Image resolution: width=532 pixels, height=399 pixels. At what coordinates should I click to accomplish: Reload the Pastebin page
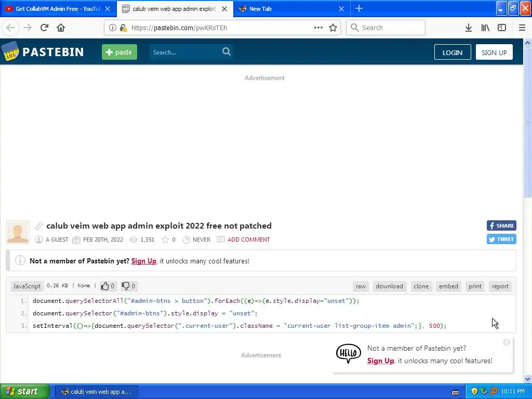(44, 28)
